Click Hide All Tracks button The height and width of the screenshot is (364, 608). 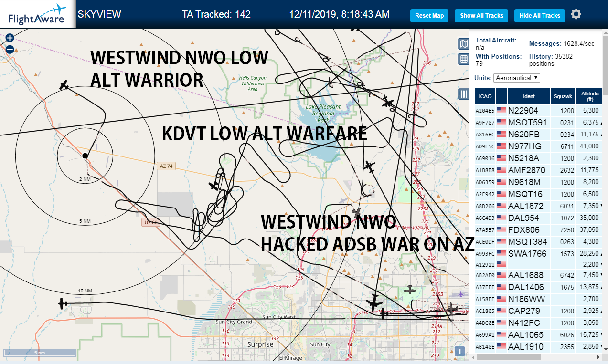540,16
